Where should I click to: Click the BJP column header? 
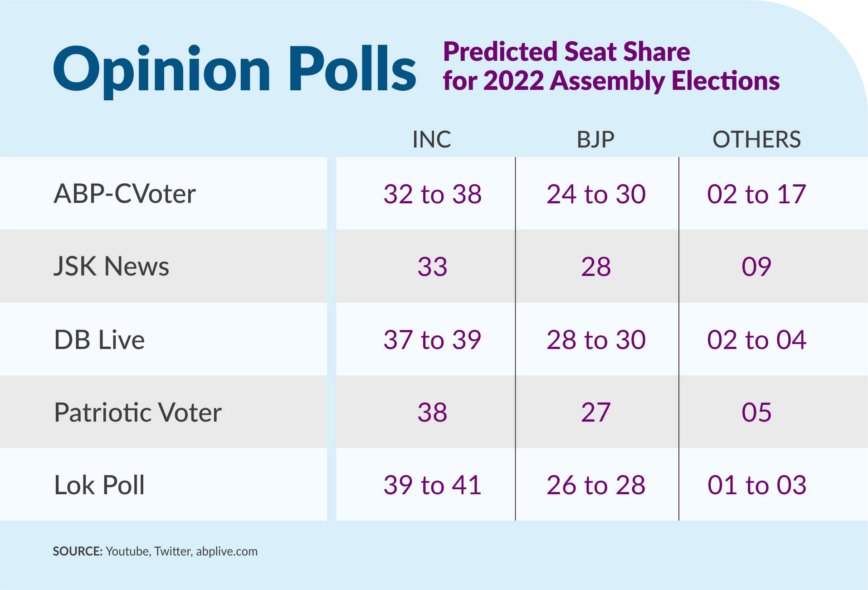click(595, 139)
